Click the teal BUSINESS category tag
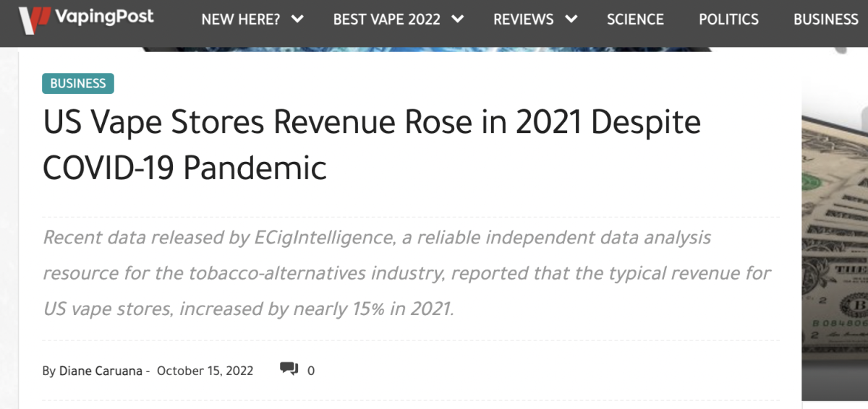Image resolution: width=868 pixels, height=409 pixels. click(x=78, y=84)
